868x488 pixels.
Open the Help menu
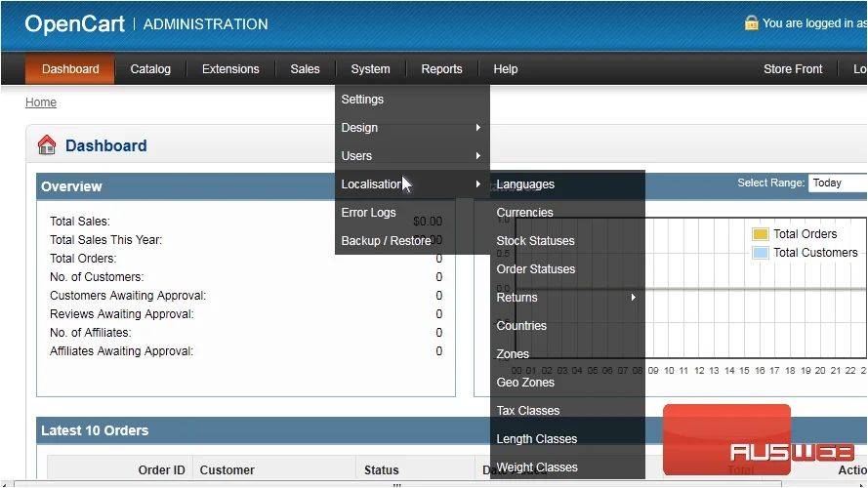click(x=506, y=69)
